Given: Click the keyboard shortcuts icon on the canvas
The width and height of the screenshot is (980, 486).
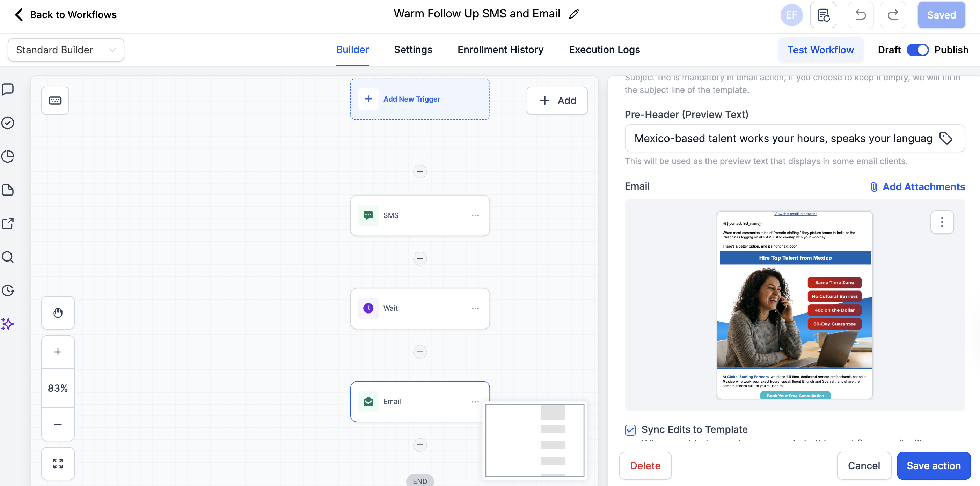Looking at the screenshot, I should (x=55, y=101).
